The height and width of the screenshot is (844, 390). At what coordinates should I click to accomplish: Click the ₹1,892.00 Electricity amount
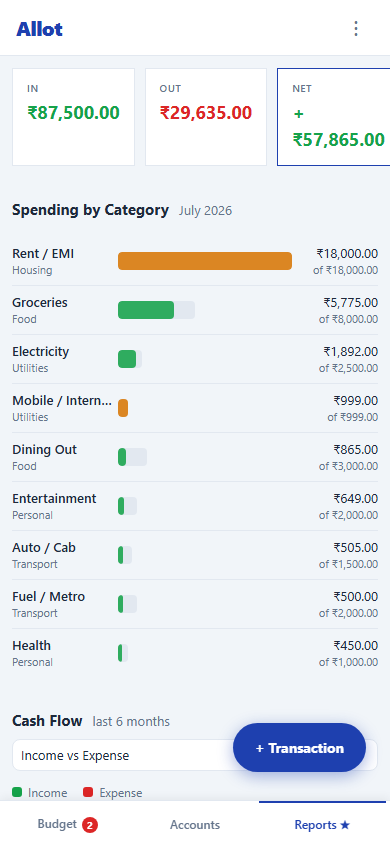[x=351, y=351]
